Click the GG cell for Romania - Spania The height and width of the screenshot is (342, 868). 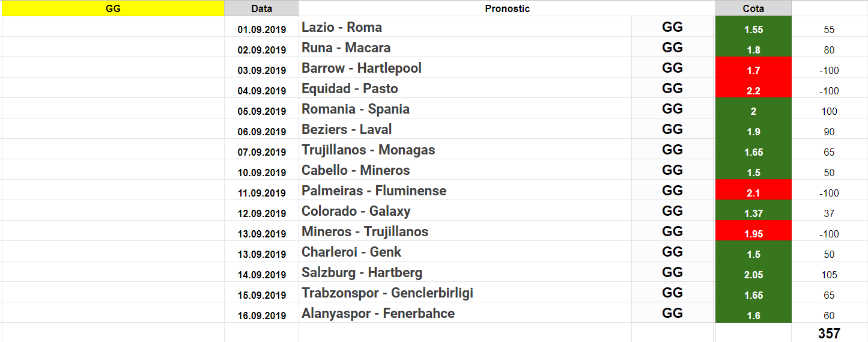[x=673, y=109]
